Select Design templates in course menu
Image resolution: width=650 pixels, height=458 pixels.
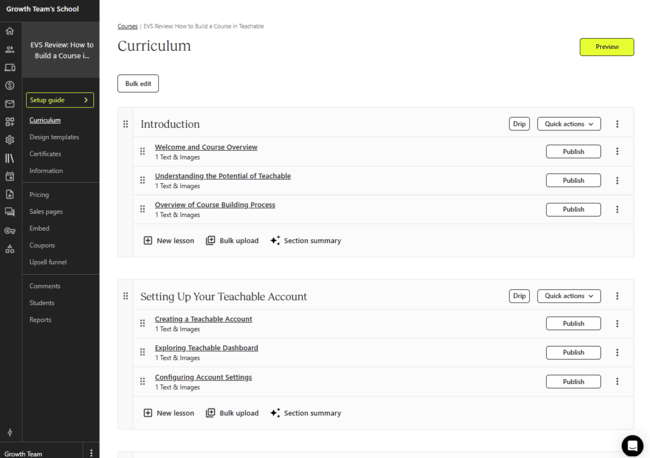click(54, 137)
